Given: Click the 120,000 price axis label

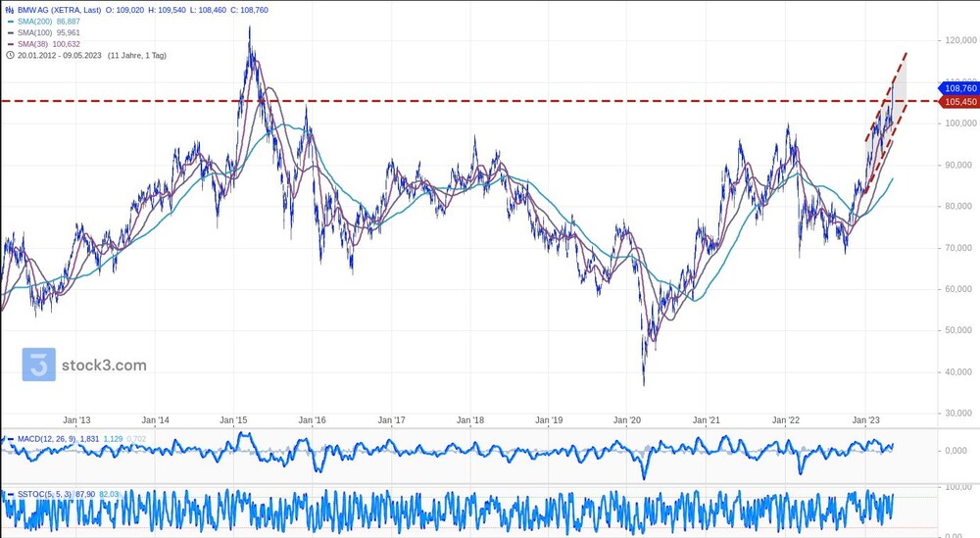Looking at the screenshot, I should (x=961, y=40).
